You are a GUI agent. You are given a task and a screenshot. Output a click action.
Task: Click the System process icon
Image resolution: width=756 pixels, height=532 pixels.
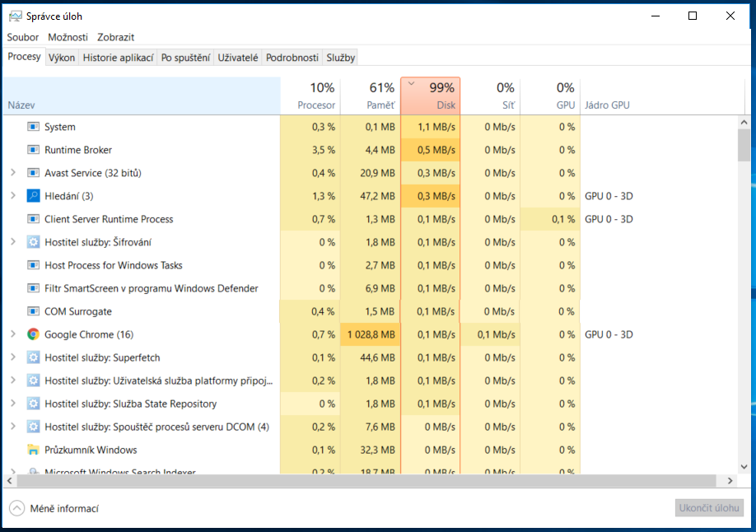33,127
